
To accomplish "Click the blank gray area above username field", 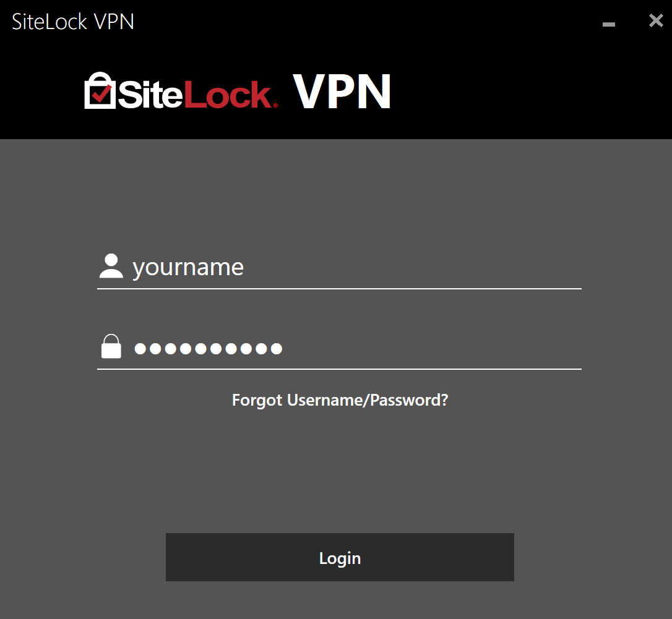I will [x=340, y=195].
